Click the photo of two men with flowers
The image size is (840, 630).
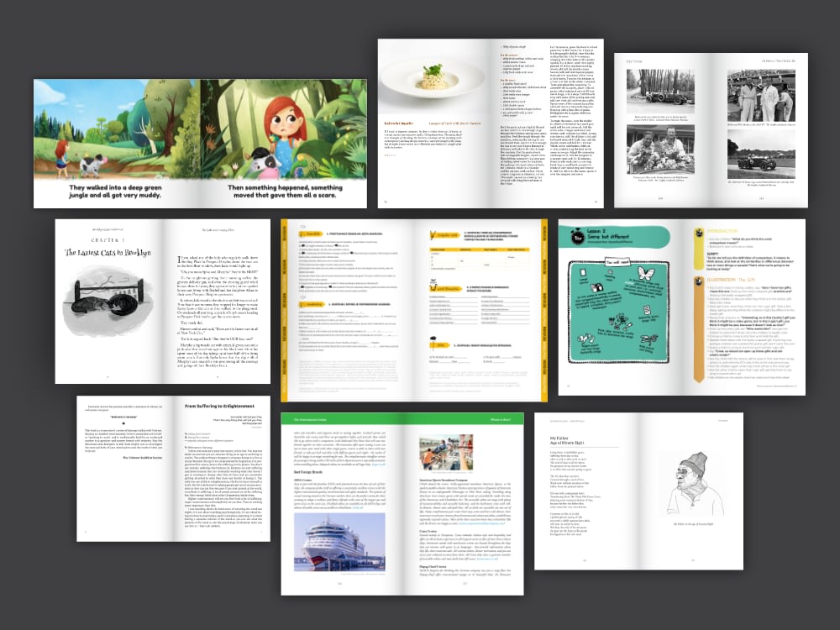(660, 149)
